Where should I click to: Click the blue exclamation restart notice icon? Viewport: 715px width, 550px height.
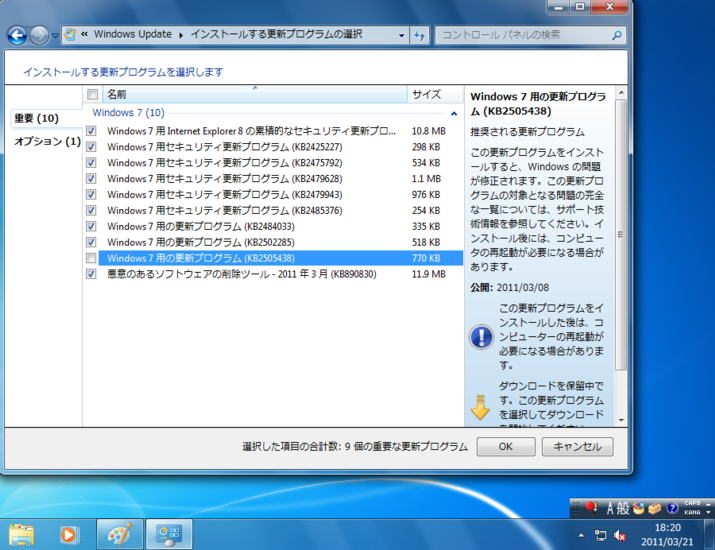coord(481,337)
